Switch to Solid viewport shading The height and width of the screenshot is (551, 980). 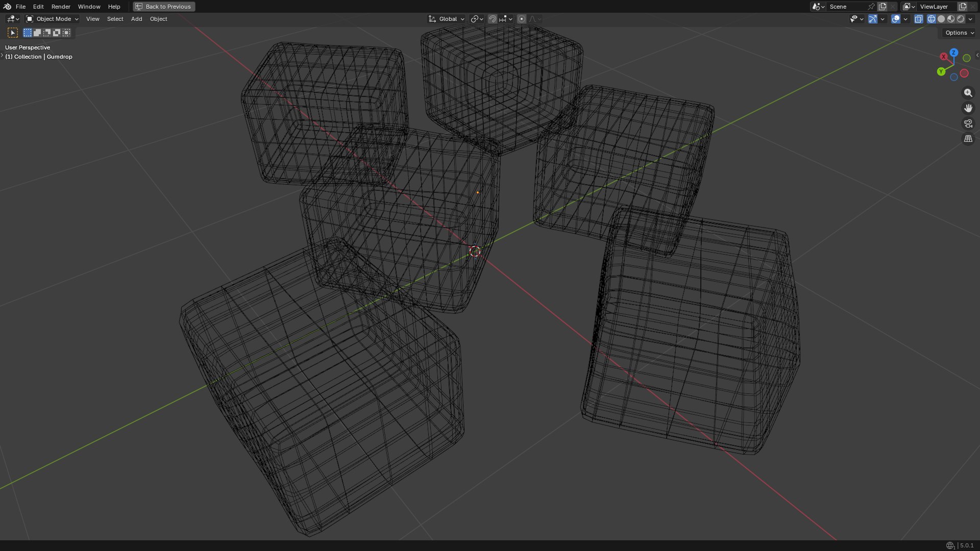[941, 19]
